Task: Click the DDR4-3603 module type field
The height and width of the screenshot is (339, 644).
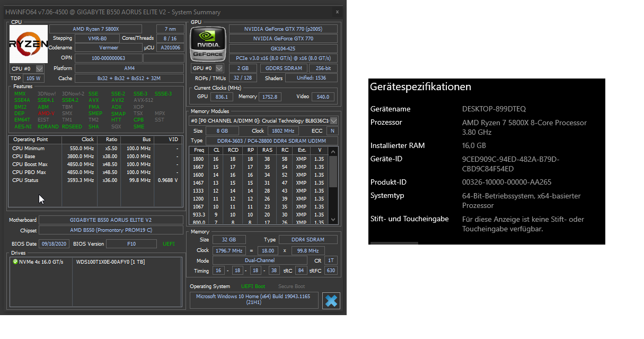Action: point(271,141)
